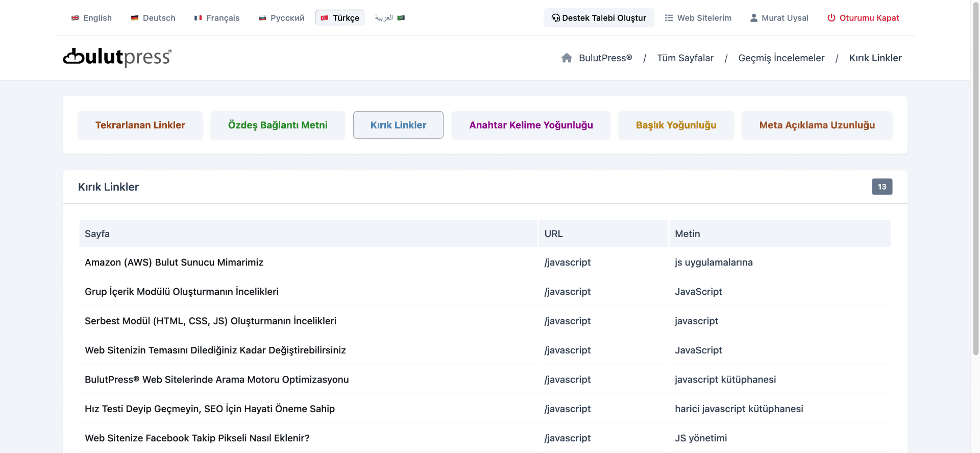The height and width of the screenshot is (453, 980).
Task: Open the Web Sitelerim list
Action: click(x=698, y=18)
